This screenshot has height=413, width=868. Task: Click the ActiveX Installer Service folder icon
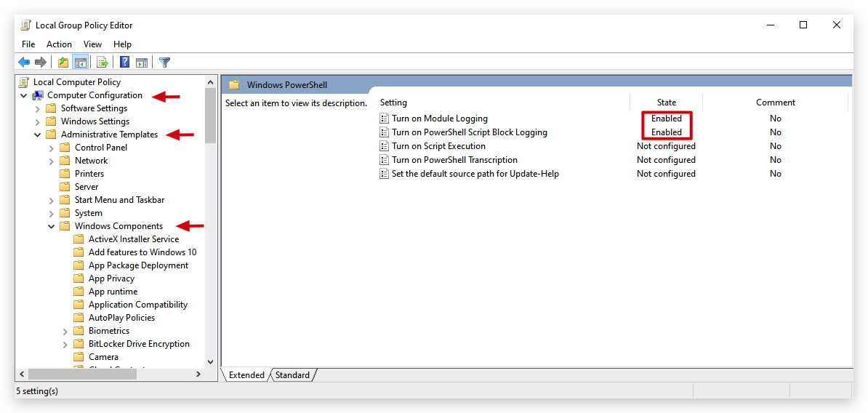click(x=79, y=239)
